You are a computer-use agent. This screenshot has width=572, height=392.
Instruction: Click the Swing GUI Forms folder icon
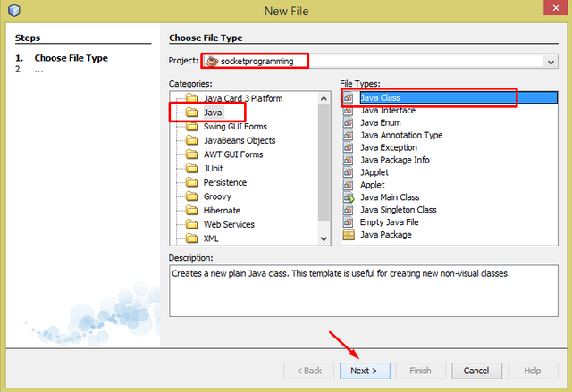192,126
